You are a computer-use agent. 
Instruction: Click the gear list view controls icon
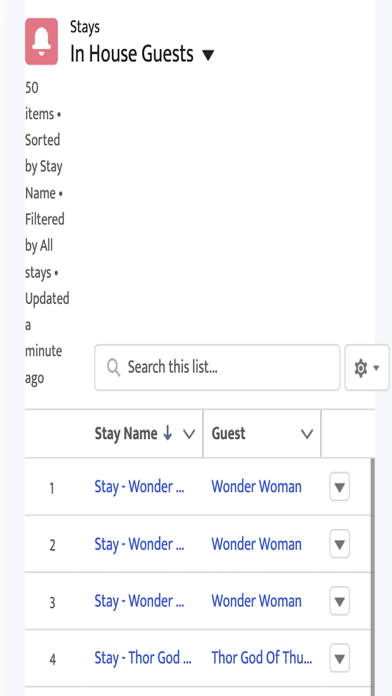point(367,368)
